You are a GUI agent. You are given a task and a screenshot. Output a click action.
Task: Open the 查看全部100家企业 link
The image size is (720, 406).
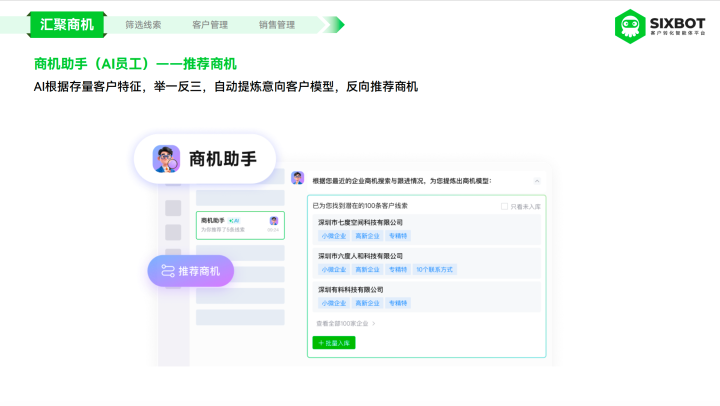(x=346, y=324)
